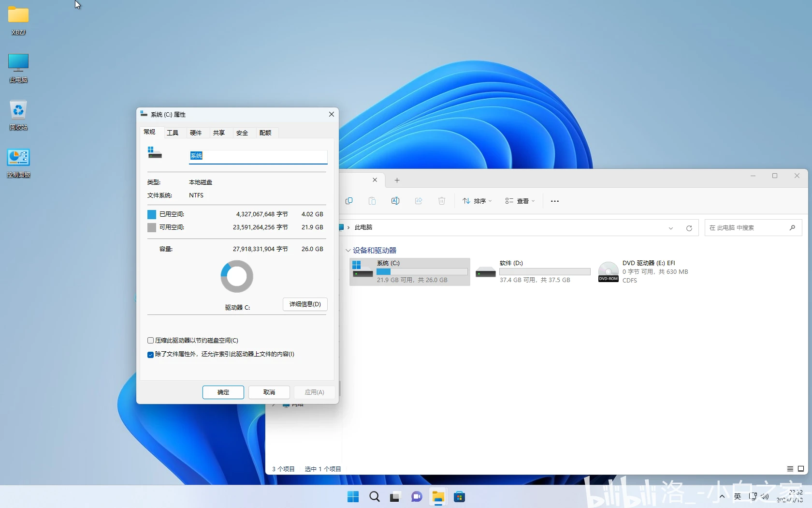Open the 排序 sort dropdown
The height and width of the screenshot is (508, 812).
coord(477,201)
